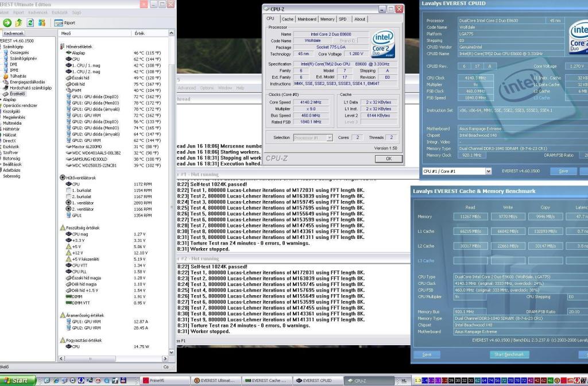The height and width of the screenshot is (386, 588).
Task: Click the icon beside Fogyasztási értékek
Action: 62,340
